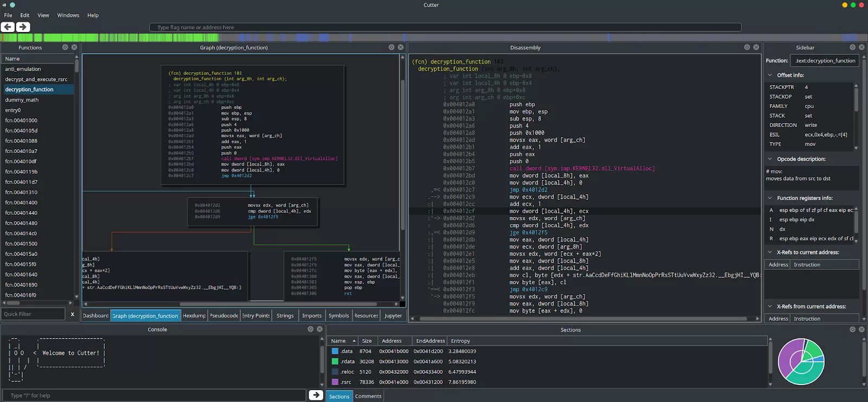Click the forward navigation arrow button
The width and height of the screenshot is (868, 402).
point(23,27)
